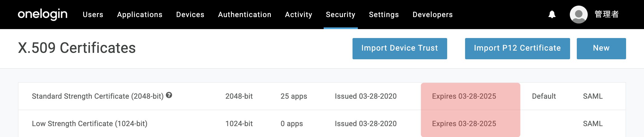This screenshot has height=137, width=644.
Task: Click Expires 03-28-2025 on the 2048-bit row
Action: (464, 96)
